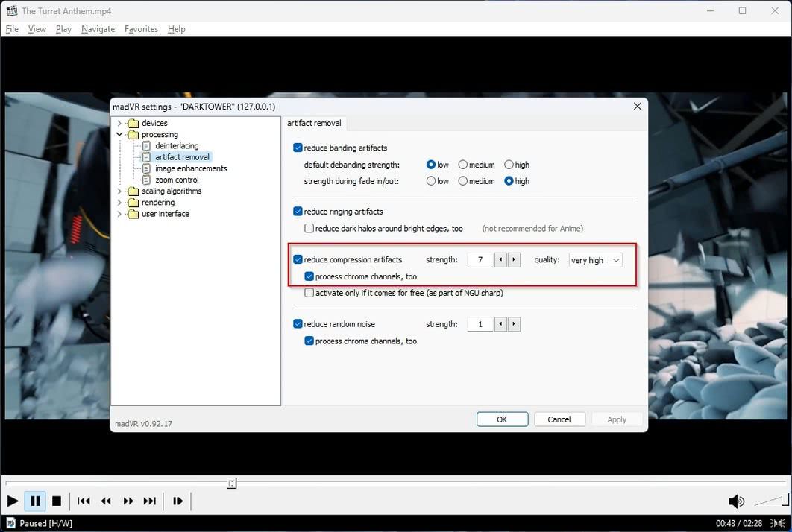Viewport: 792px width, 532px height.
Task: Mute audio via the speaker icon
Action: (735, 501)
